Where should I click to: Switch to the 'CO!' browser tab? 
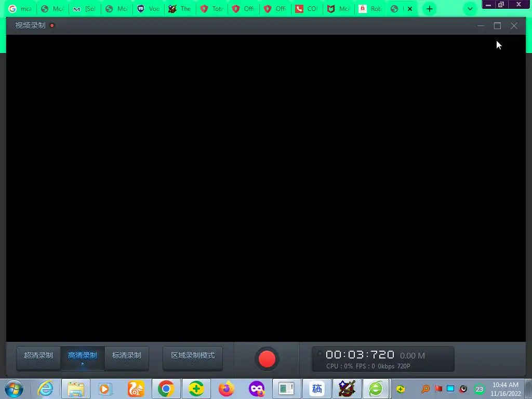307,9
